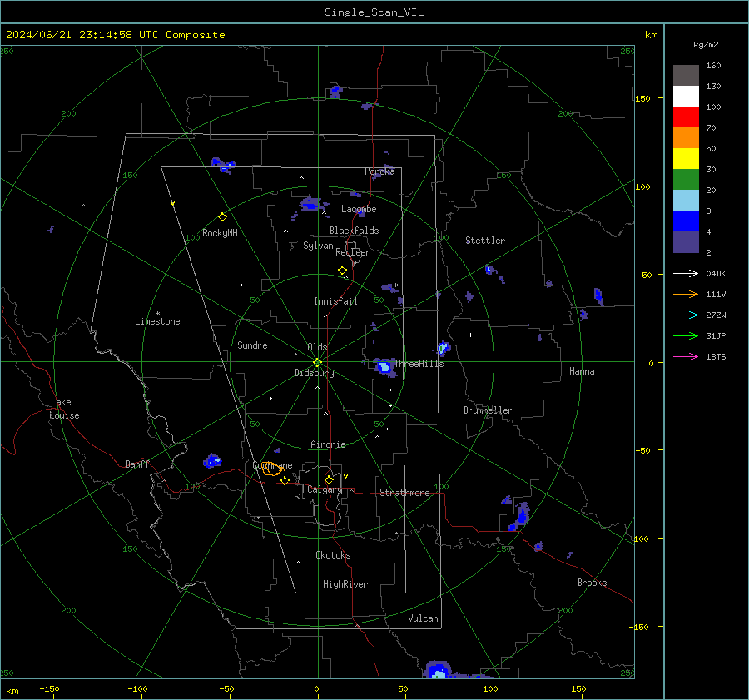Click the Drumheller label
Viewport: 749px width, 700px height.
point(488,410)
